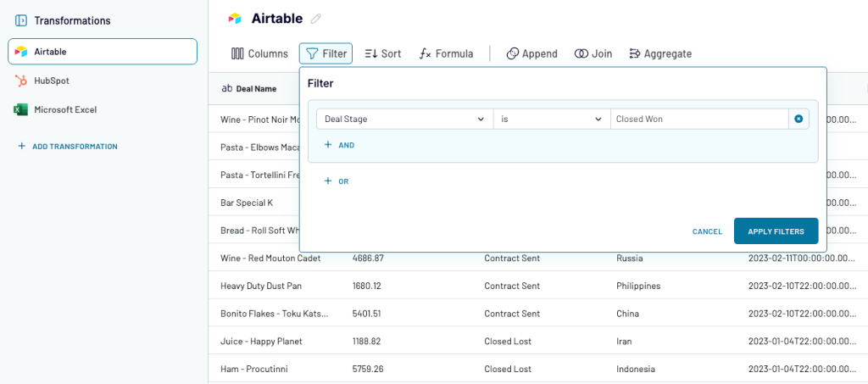Screen dimensions: 868x384
Task: Click Add Transformation link
Action: coord(68,147)
